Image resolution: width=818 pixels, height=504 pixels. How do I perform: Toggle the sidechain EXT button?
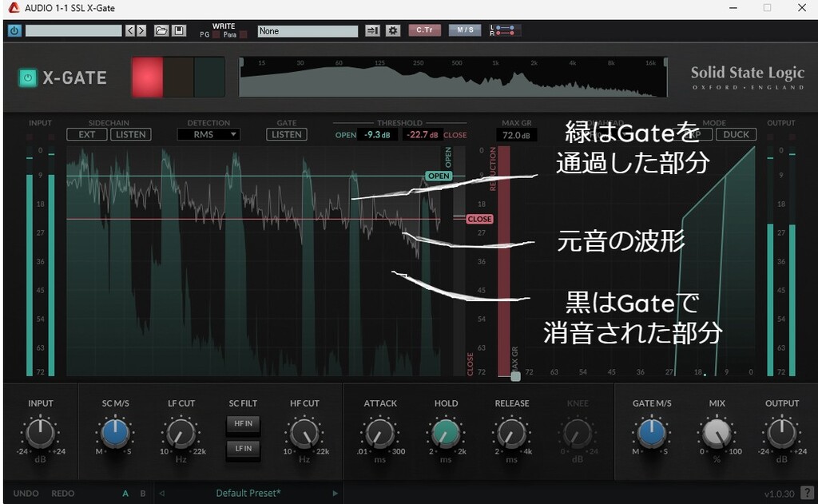pos(86,135)
